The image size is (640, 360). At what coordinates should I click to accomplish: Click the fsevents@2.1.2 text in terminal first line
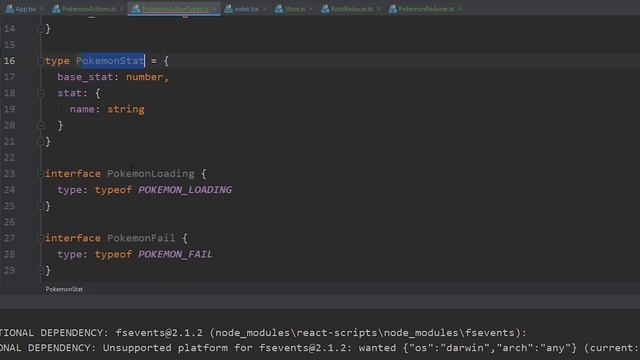[159, 333]
